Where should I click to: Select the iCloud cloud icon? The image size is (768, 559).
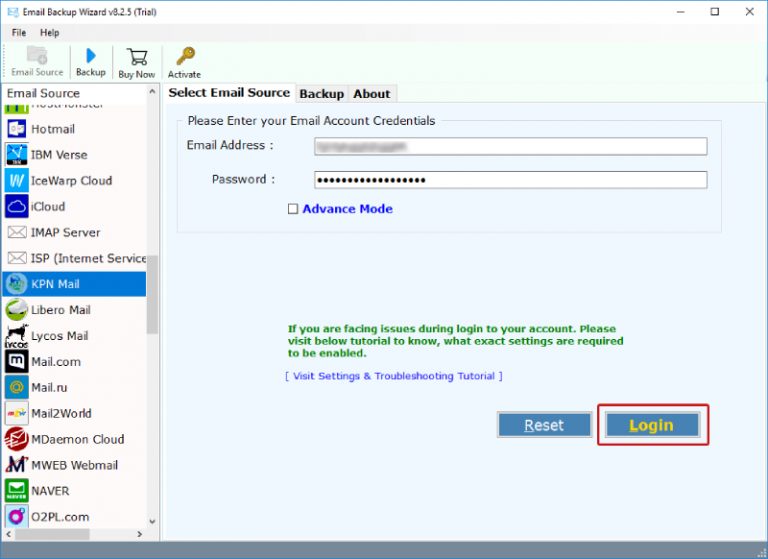[16, 206]
